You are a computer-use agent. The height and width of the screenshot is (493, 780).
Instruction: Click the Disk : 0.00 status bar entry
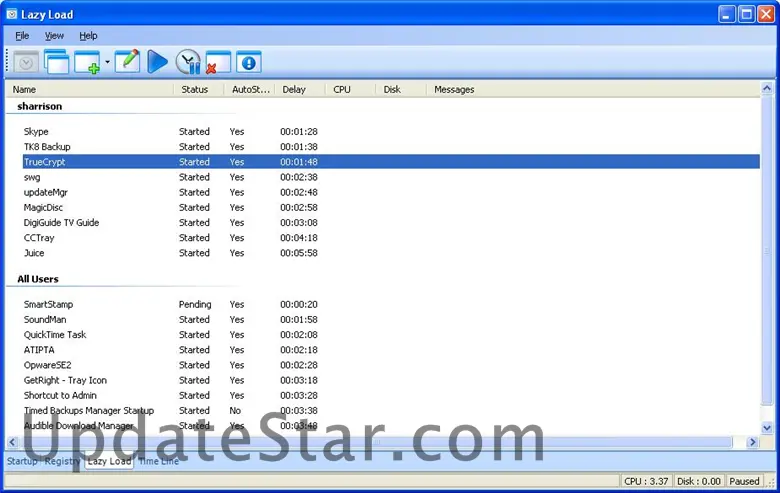[698, 481]
